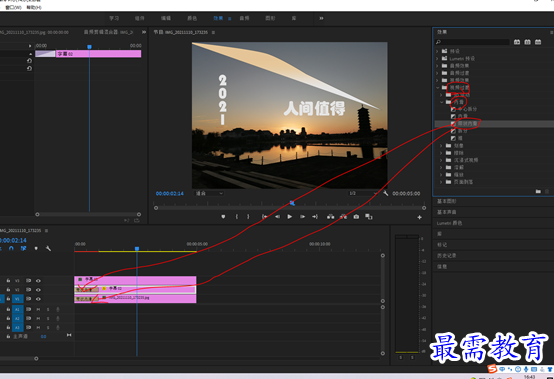Viewport: 554px width, 379px height.
Task: Step forward one frame
Action: (302, 217)
